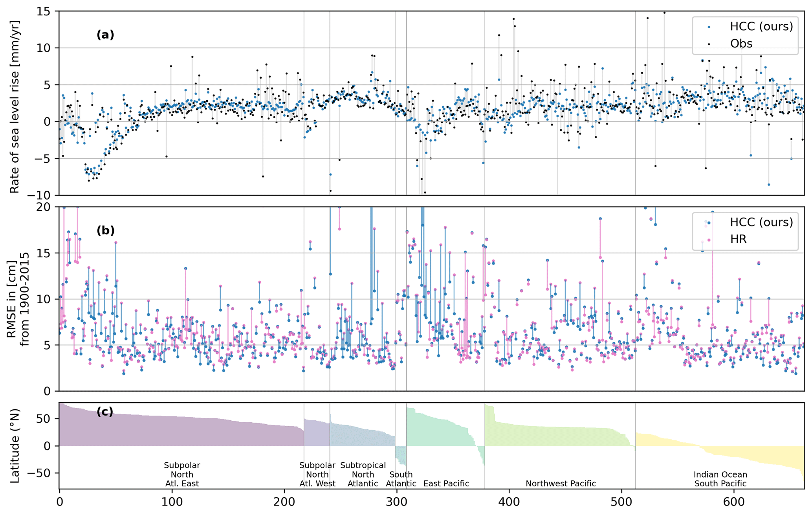Click the 'HR' legend label in panel (b)
Screen dimensions: 812x513
coord(738,239)
